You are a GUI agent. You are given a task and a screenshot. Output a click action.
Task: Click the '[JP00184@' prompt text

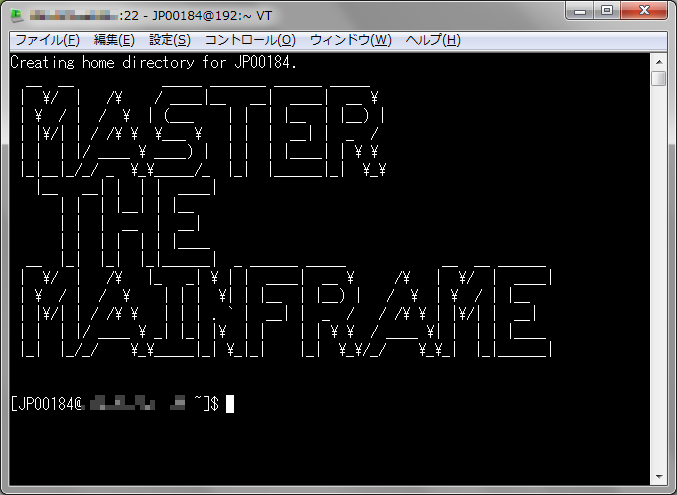click(x=47, y=404)
